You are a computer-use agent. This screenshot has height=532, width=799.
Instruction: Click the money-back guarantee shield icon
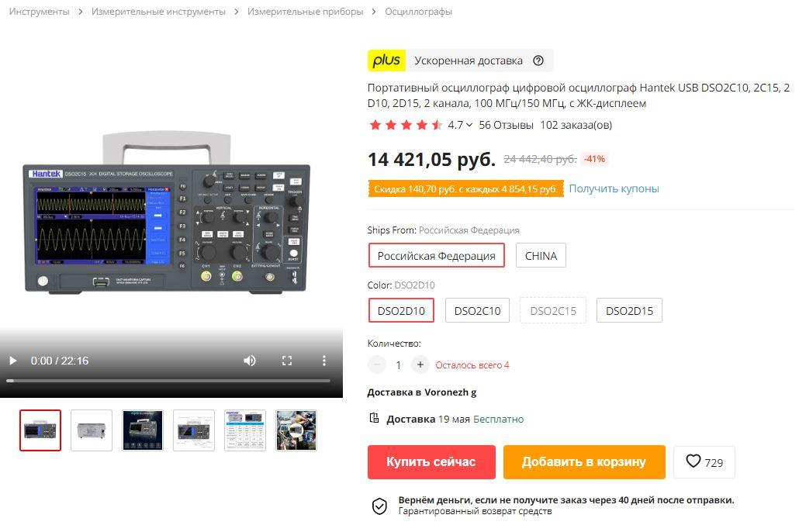pos(379,506)
